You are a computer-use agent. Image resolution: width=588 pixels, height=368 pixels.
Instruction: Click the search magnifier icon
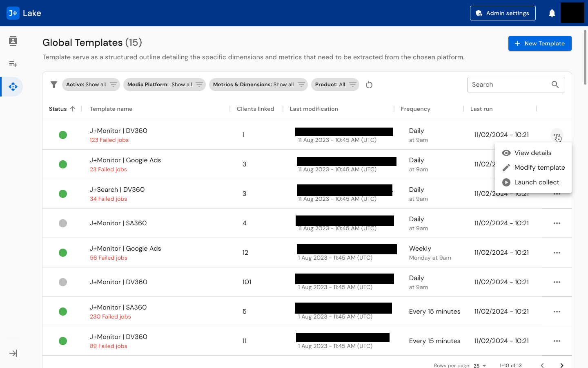point(555,85)
